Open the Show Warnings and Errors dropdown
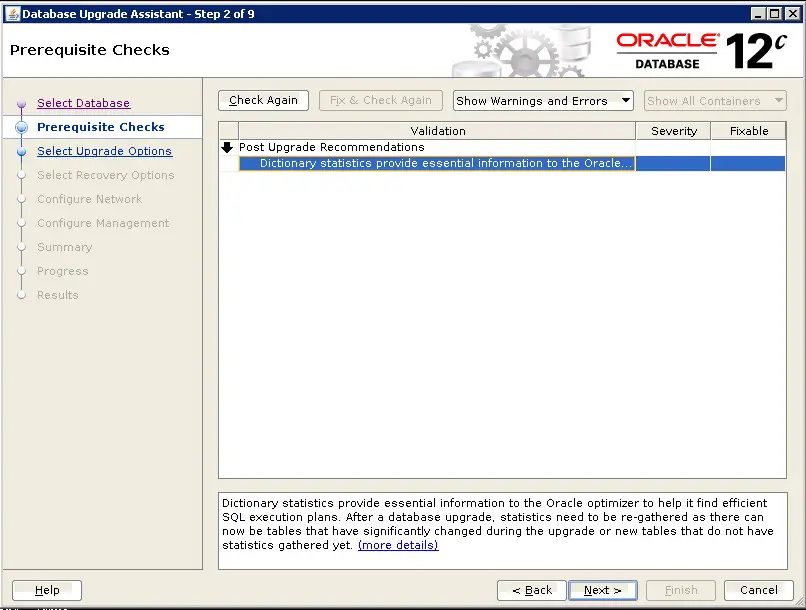 click(543, 100)
